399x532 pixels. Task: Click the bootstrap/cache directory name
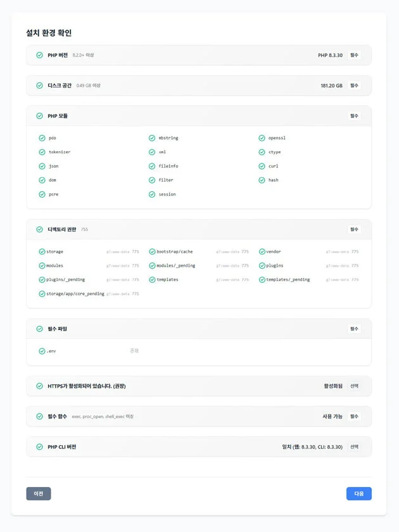[175, 252]
